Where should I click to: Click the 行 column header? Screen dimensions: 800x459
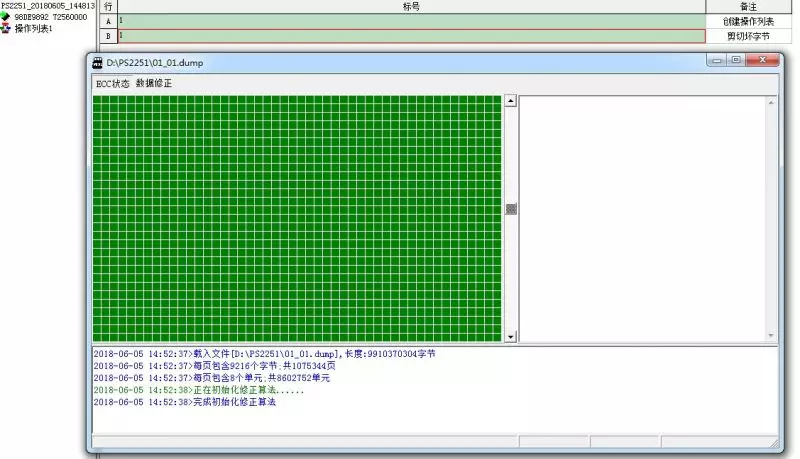pyautogui.click(x=108, y=6)
